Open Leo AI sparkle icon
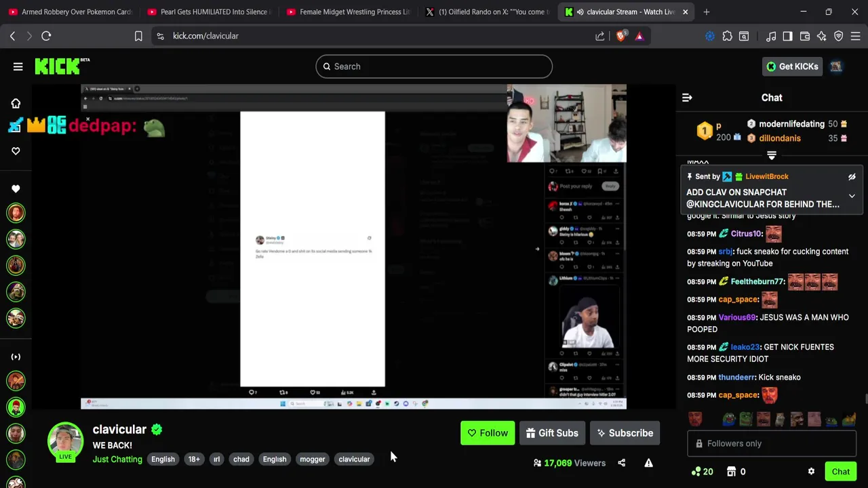This screenshot has height=488, width=868. pyautogui.click(x=822, y=36)
